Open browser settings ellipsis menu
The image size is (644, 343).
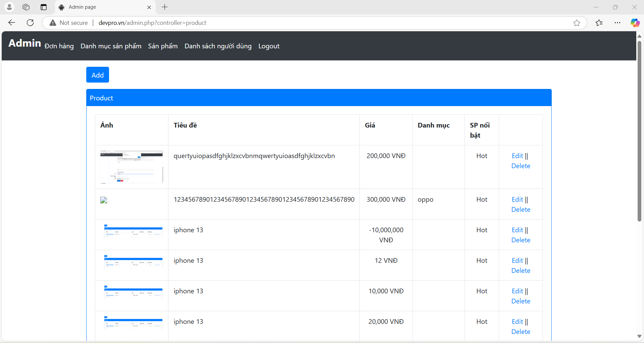617,23
